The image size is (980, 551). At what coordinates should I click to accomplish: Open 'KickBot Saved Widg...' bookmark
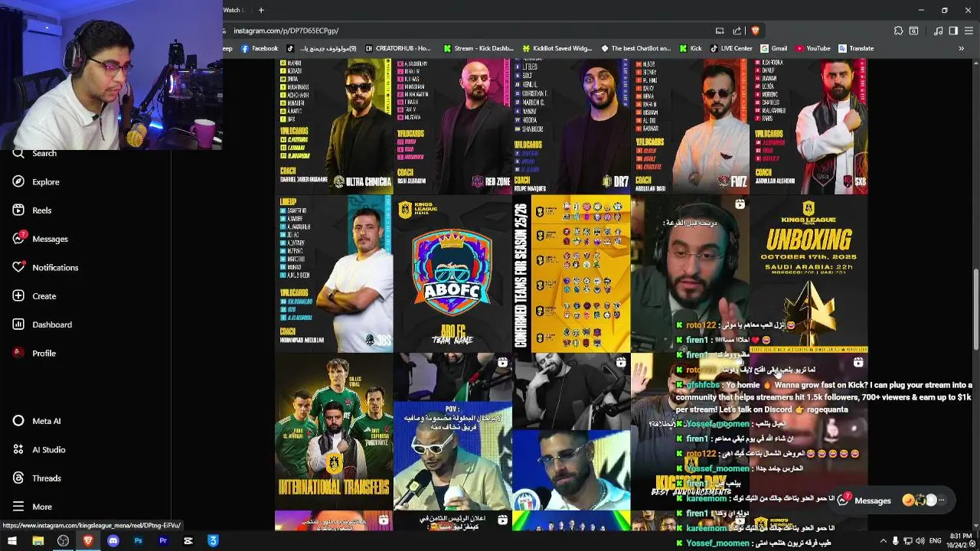(557, 48)
